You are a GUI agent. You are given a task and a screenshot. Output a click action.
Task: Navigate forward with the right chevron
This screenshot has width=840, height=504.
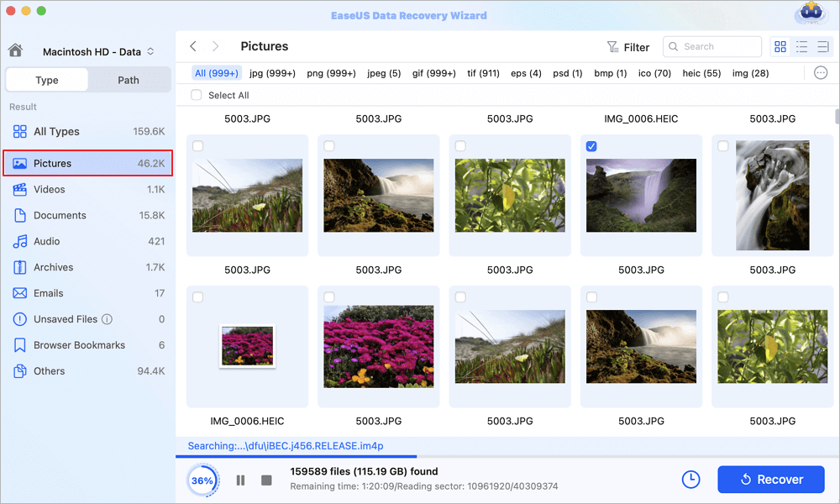215,46
